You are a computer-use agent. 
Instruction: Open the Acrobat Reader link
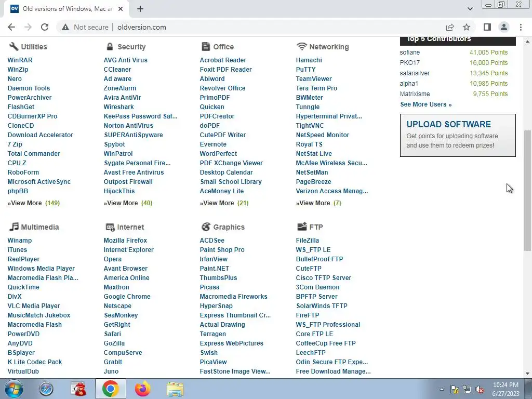point(223,60)
